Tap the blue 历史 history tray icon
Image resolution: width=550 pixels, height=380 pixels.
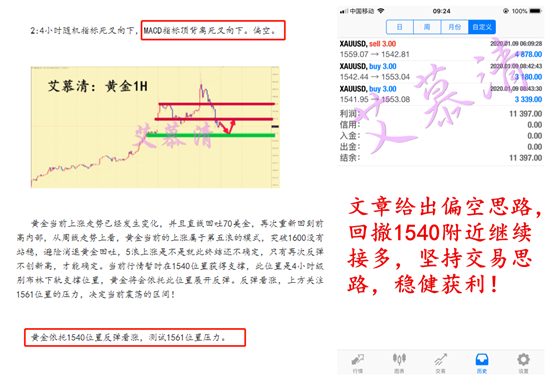pos(482,360)
